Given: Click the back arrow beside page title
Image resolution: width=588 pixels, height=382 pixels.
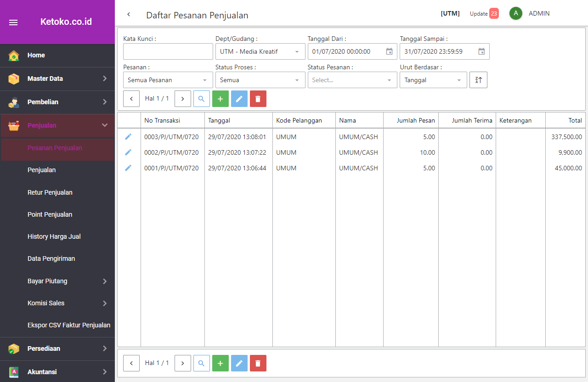Looking at the screenshot, I should coord(129,15).
